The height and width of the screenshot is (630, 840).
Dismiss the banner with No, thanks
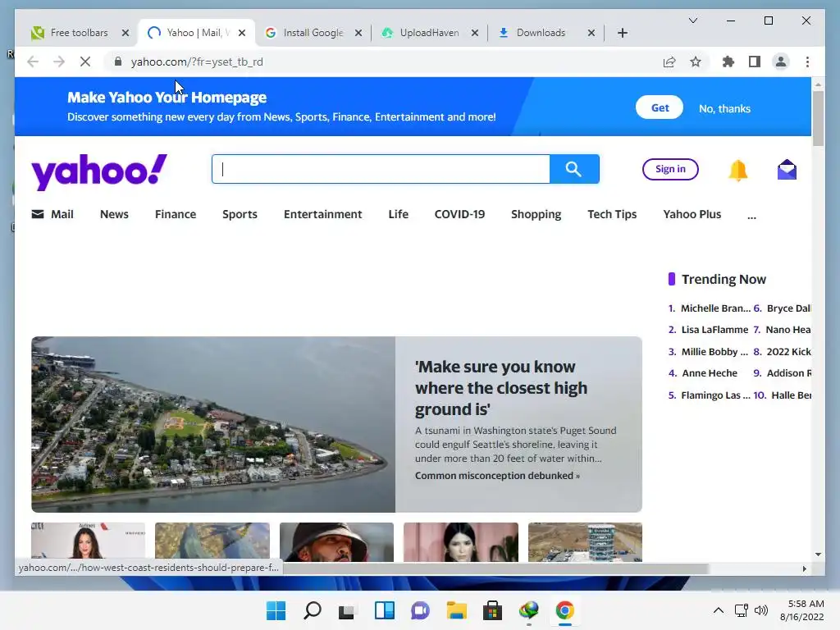(724, 109)
